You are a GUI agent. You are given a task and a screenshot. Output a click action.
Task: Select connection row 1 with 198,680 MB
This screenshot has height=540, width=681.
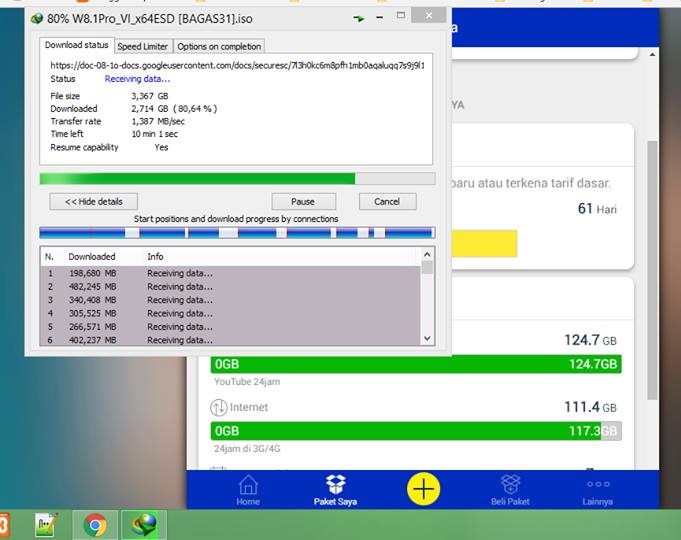click(x=231, y=273)
